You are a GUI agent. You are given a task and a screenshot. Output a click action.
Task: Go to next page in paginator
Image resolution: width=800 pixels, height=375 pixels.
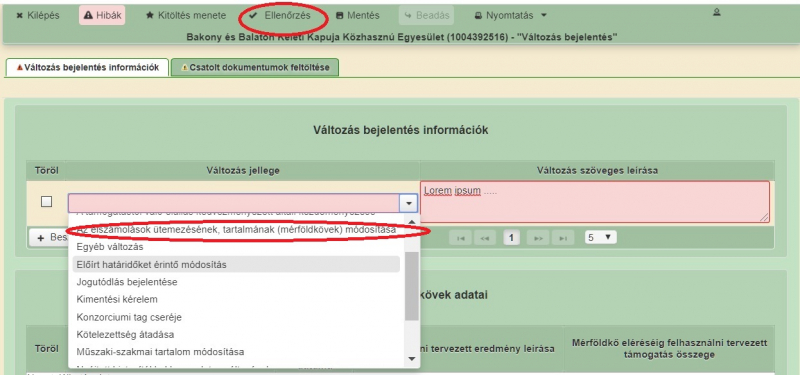click(x=538, y=238)
